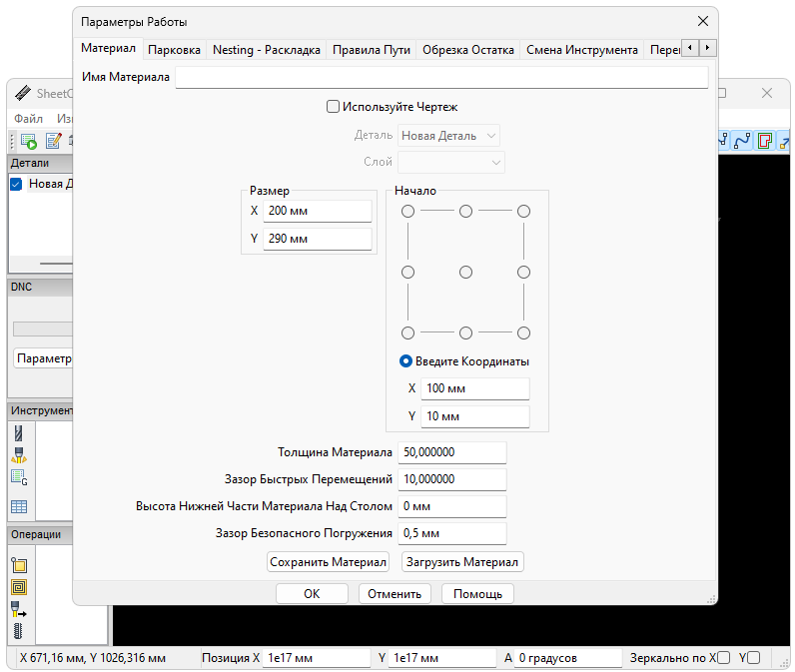This screenshot has width=795, height=672.
Task: Click the G-code tool icon in Инструмент panel
Action: [x=19, y=477]
